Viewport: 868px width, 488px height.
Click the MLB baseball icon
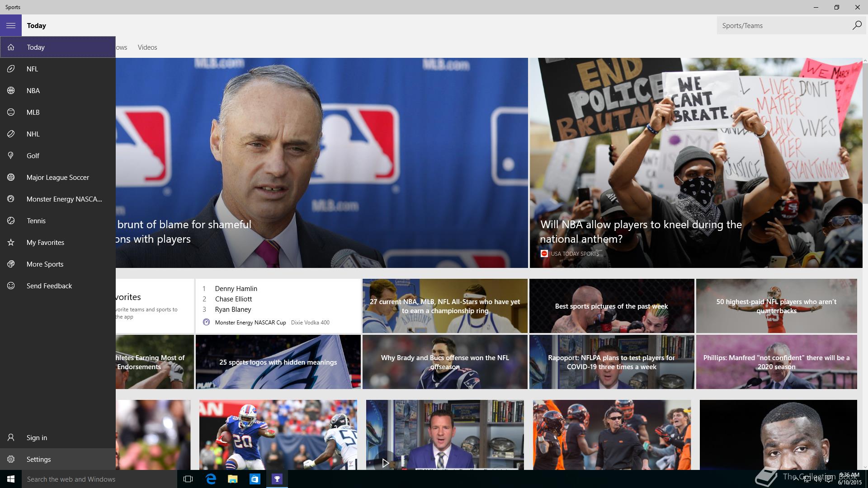click(x=11, y=112)
